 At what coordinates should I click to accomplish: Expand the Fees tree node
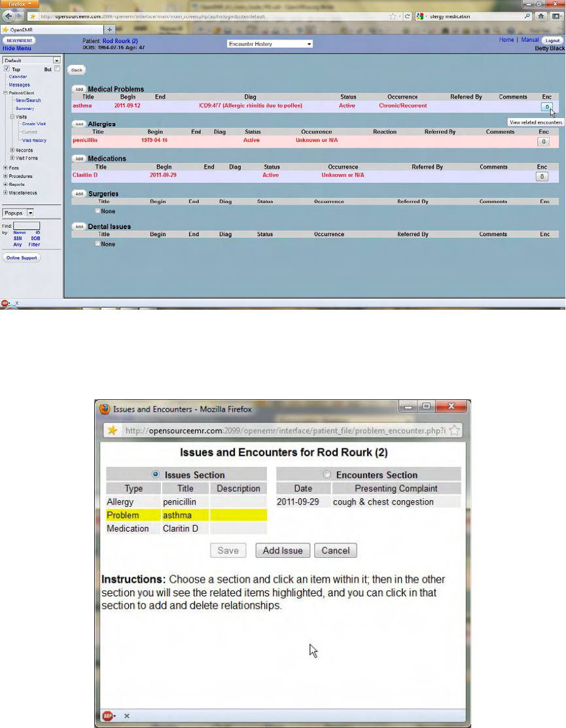[x=5, y=168]
